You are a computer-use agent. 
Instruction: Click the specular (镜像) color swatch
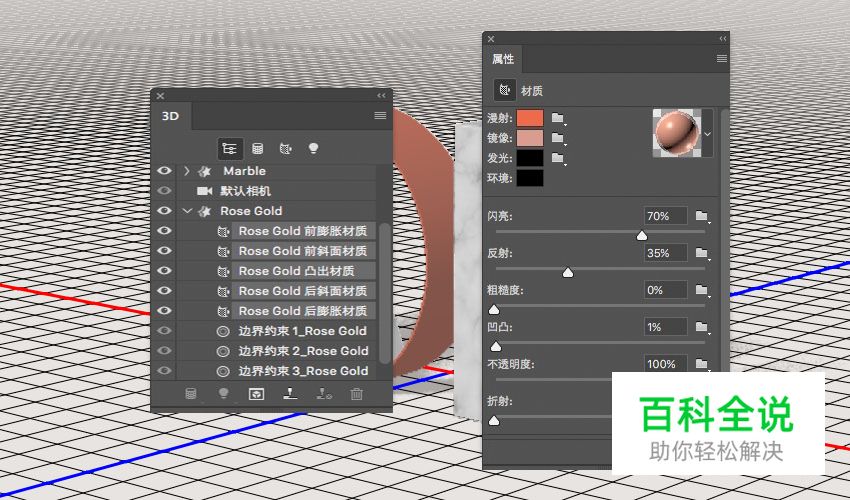coord(530,138)
